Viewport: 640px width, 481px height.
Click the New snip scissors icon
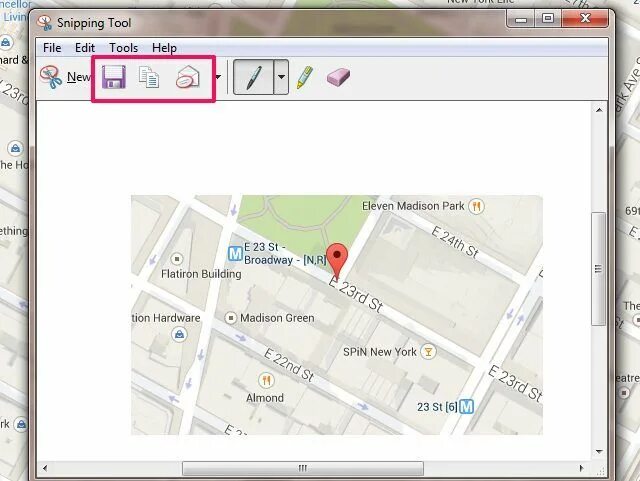(x=51, y=77)
